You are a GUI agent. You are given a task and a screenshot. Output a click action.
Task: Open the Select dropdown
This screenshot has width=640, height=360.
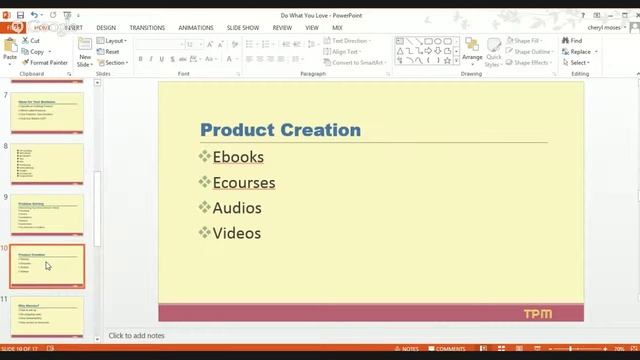pyautogui.click(x=576, y=62)
